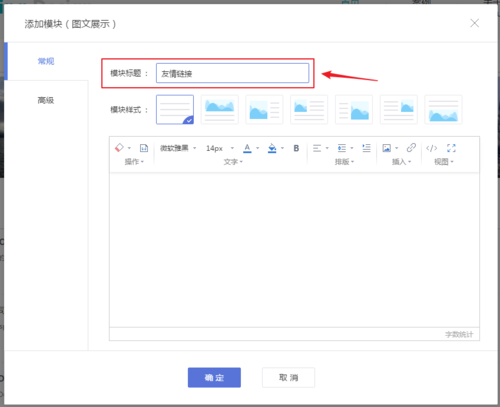Click the insert hyperlink chain icon
Image resolution: width=500 pixels, height=407 pixels.
411,148
